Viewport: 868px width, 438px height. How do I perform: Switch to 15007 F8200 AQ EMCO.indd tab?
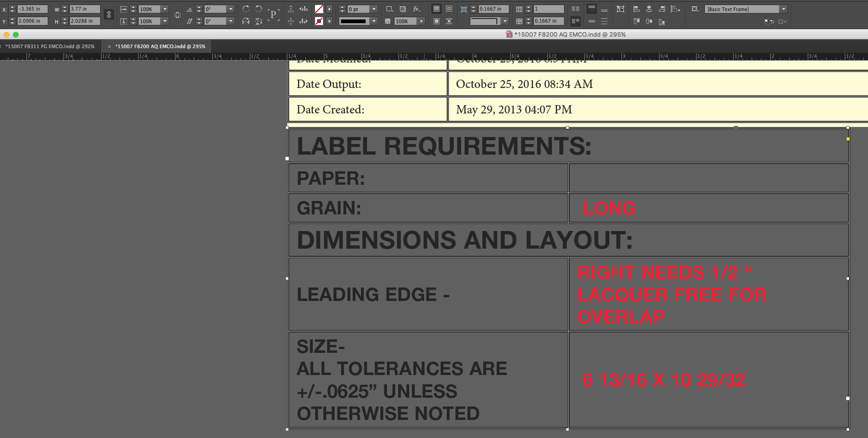tap(160, 46)
